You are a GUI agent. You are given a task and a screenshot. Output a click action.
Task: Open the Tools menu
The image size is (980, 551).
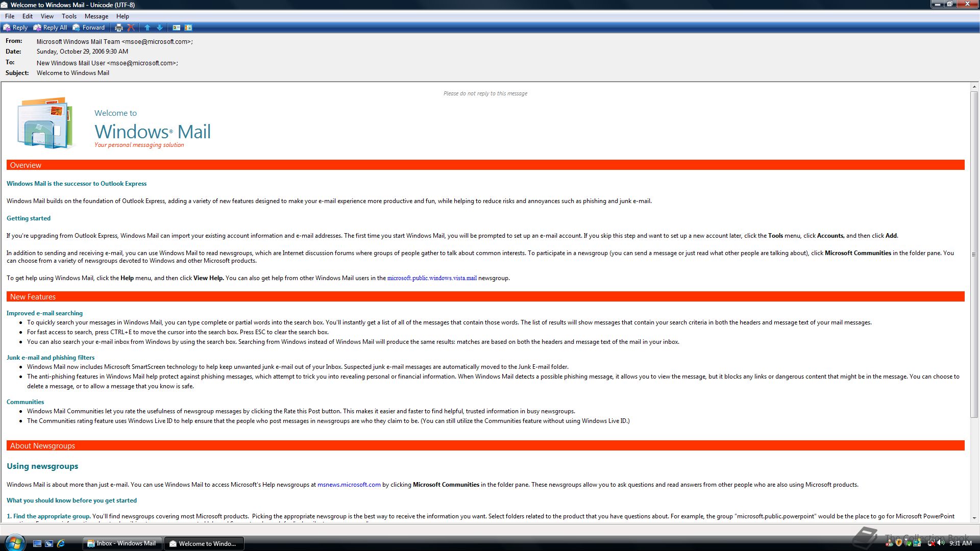click(69, 16)
